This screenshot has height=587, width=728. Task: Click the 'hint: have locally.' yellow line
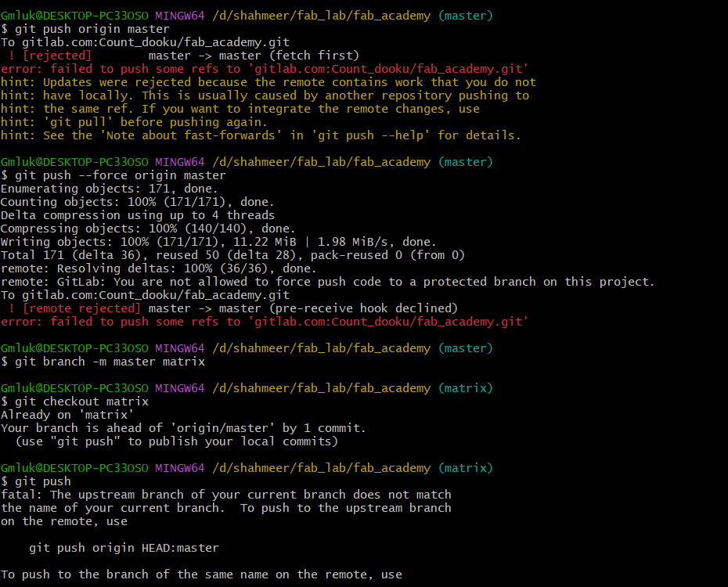pos(265,96)
